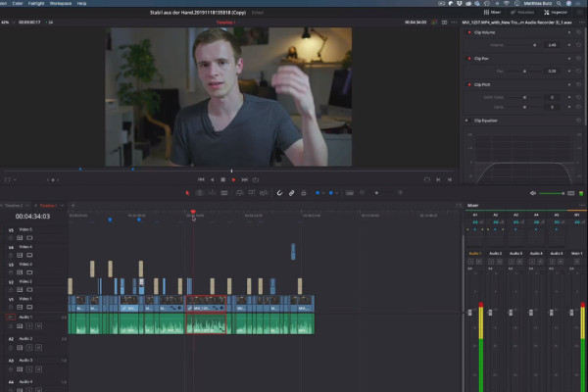Toggle the Clip Pitch enable dot
This screenshot has height=392, width=588.
(469, 85)
